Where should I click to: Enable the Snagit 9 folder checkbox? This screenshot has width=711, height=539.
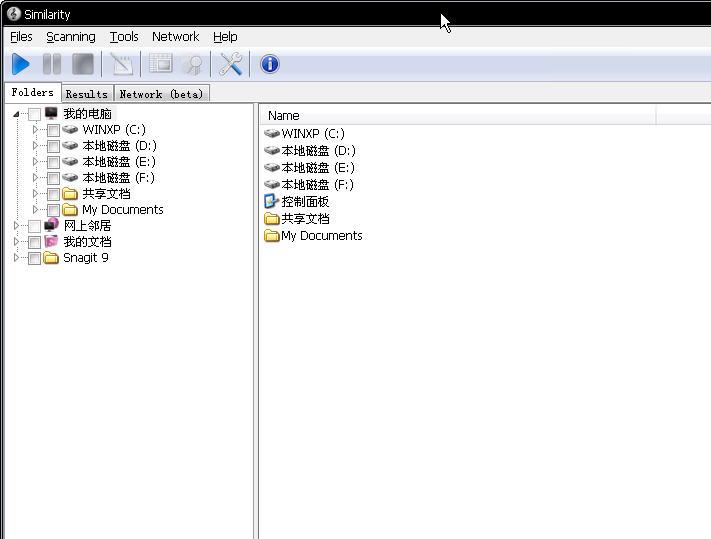35,258
